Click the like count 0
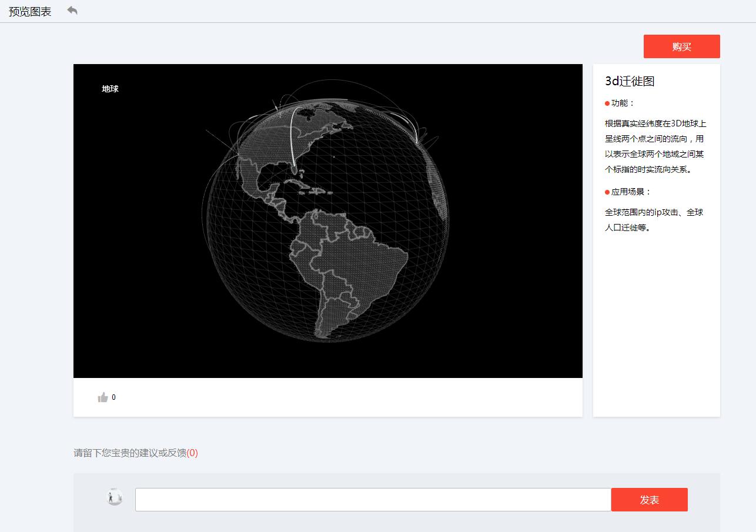 113,397
